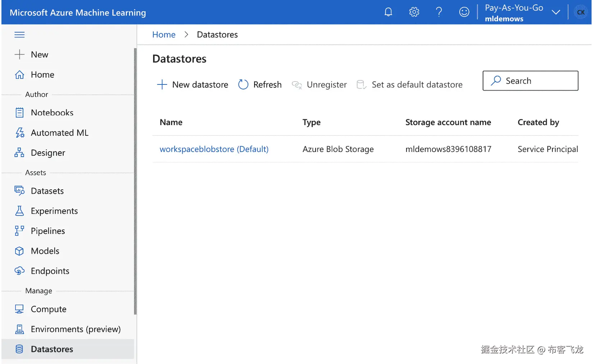
Task: Click the Home breadcrumb link
Action: pos(164,34)
